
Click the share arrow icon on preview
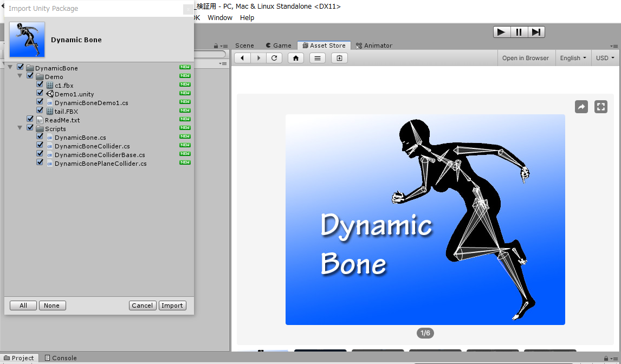pyautogui.click(x=581, y=107)
